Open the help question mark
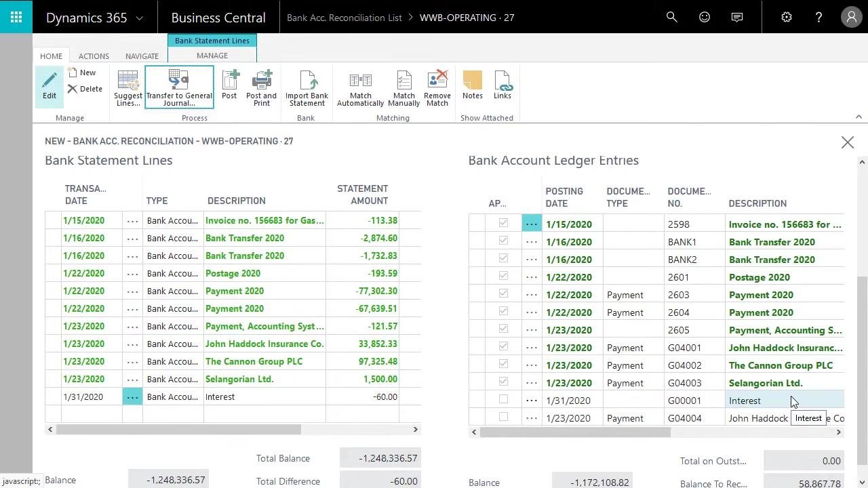The image size is (868, 488). click(x=818, y=17)
